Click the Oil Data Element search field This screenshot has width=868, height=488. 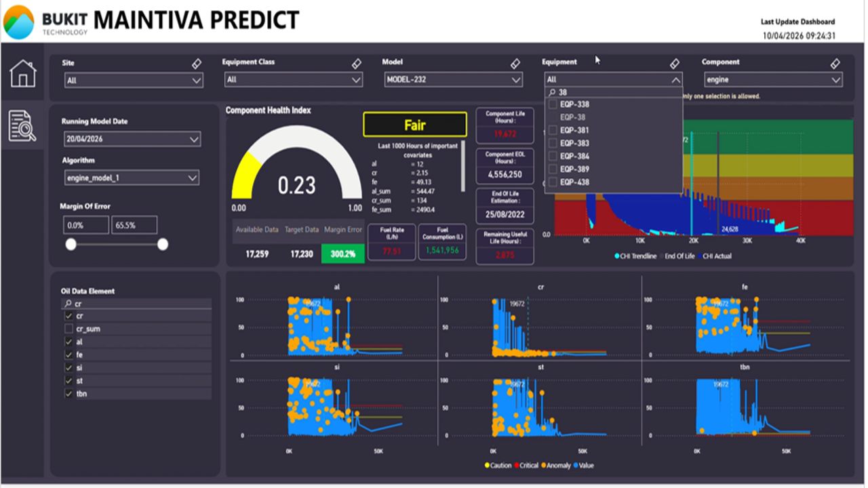(x=136, y=304)
